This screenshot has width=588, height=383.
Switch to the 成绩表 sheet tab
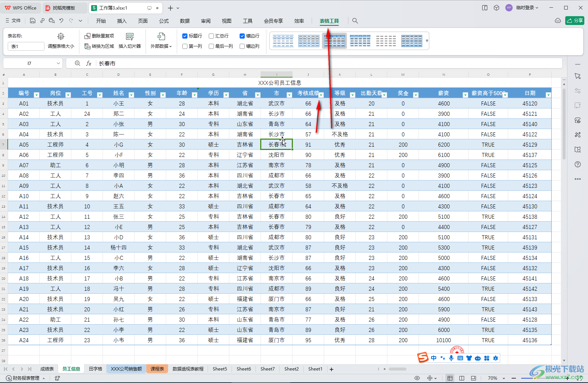pos(47,369)
